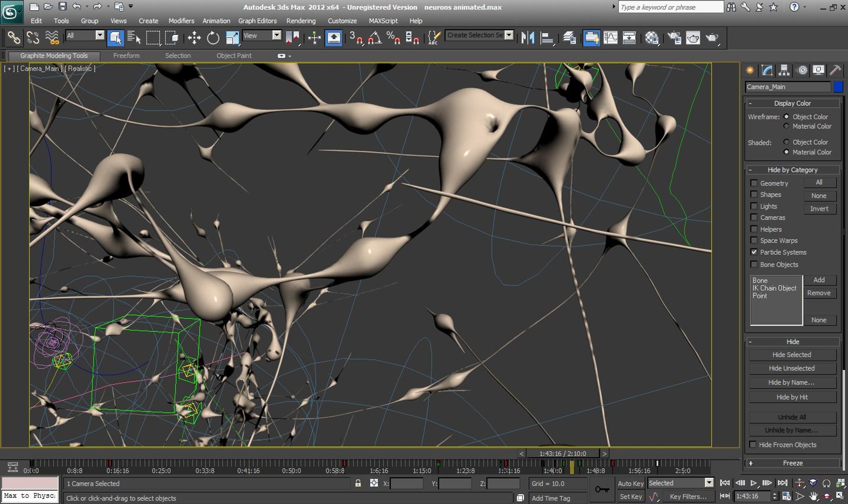Uncheck Particle Systems hide category

tap(754, 252)
